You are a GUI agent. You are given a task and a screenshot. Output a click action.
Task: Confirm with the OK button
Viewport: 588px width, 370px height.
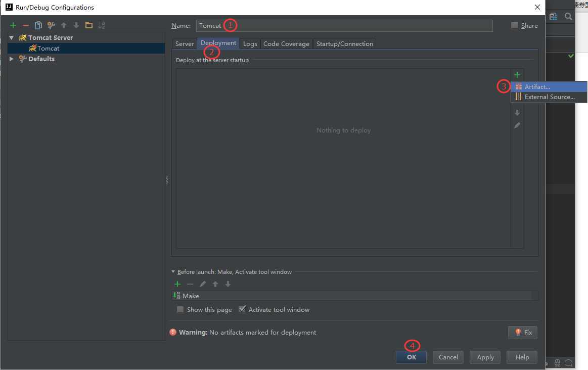412,357
